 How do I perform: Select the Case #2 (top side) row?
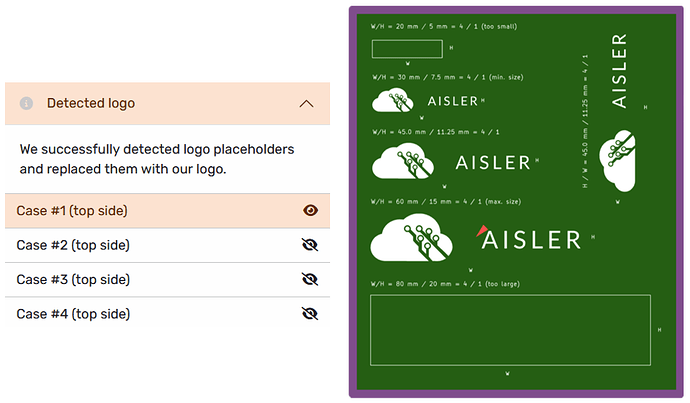pyautogui.click(x=167, y=245)
